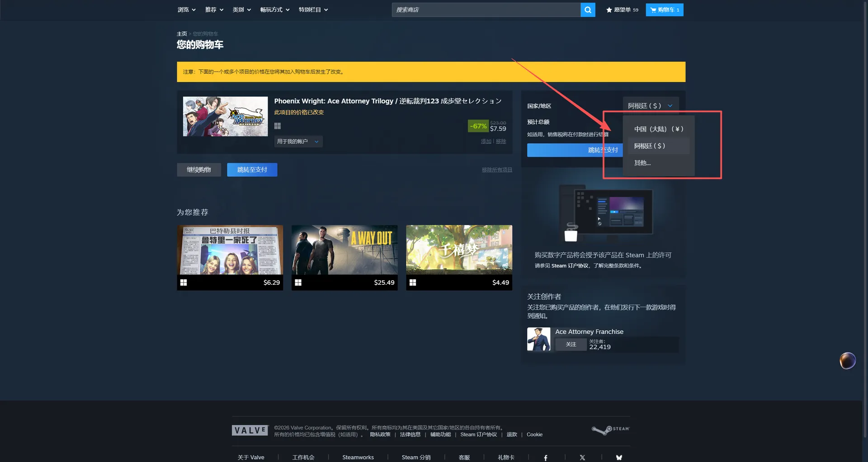
Task: Open the Bluesky butterfly icon in footer
Action: click(619, 457)
